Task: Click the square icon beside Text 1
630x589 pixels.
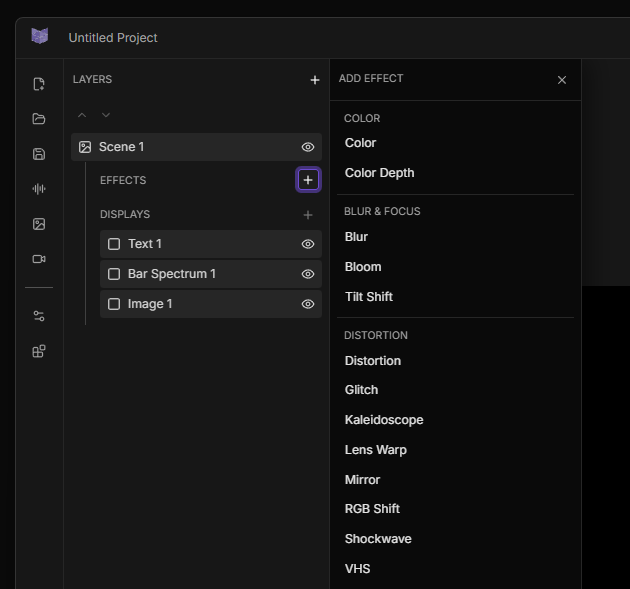Action: tap(114, 244)
